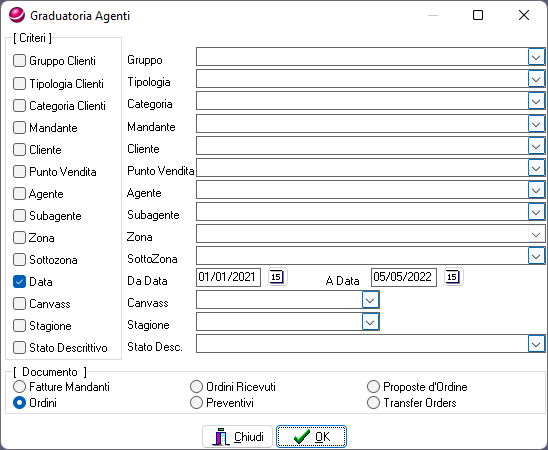Choose the Ordini Ricevuti radio option
This screenshot has width=548, height=450.
[196, 387]
